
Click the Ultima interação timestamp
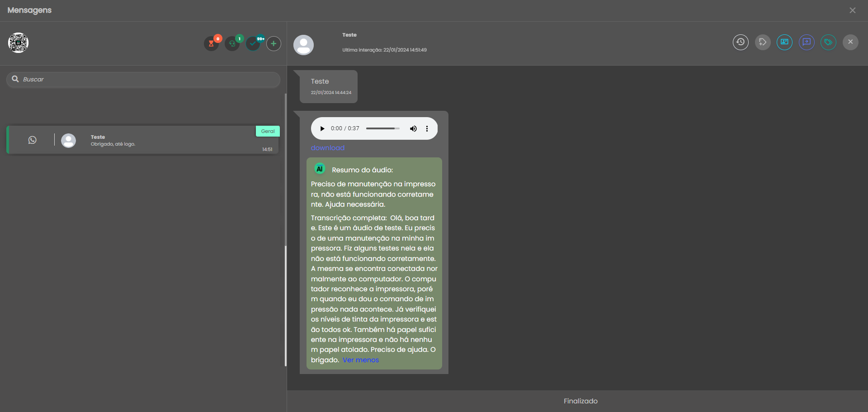click(x=384, y=50)
